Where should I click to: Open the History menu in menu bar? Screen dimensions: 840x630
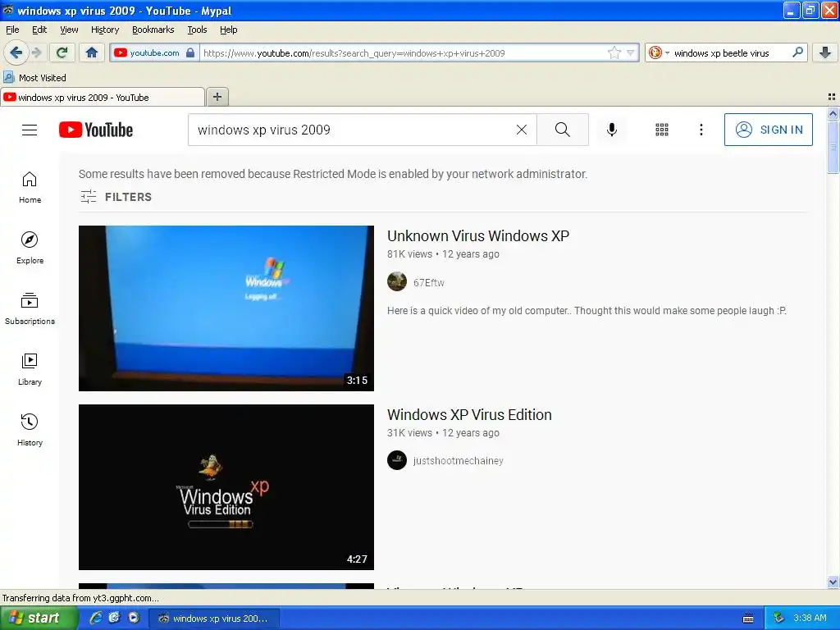104,30
